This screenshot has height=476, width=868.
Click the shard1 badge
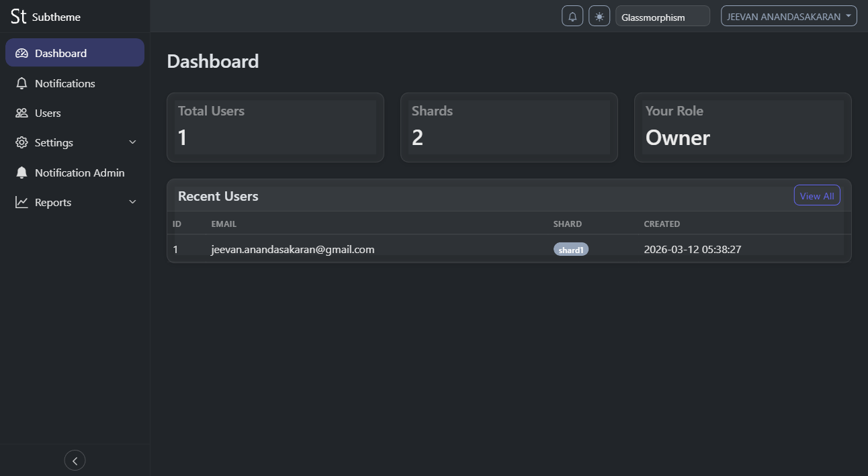[x=571, y=250]
